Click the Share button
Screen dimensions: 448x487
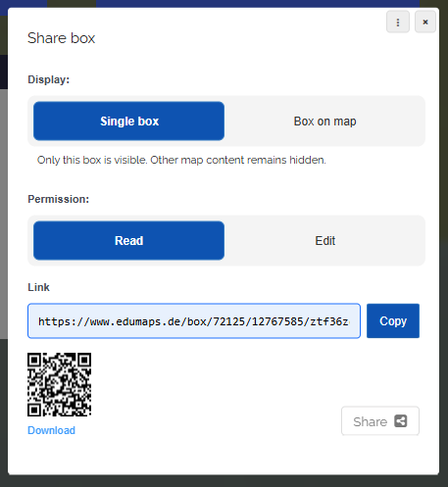coord(380,421)
